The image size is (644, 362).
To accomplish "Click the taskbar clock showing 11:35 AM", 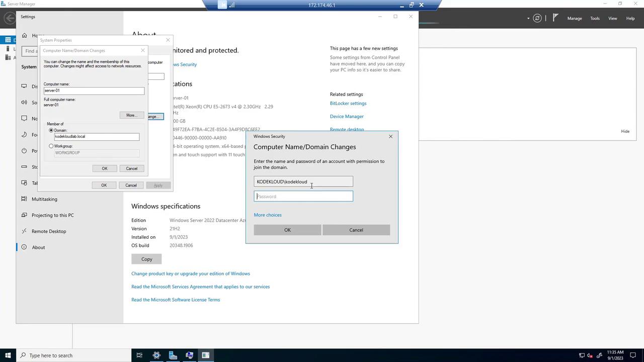I will [x=616, y=355].
